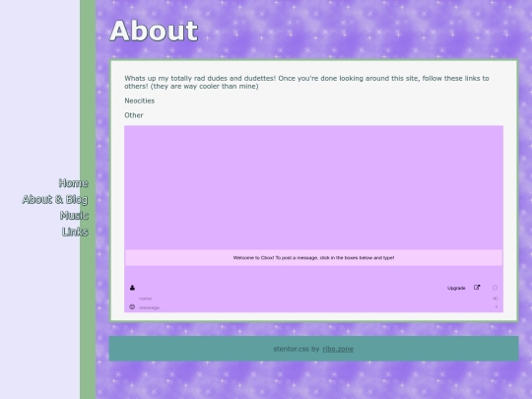Click the 'stentor.css by' footer text
The image size is (532, 399).
(297, 349)
